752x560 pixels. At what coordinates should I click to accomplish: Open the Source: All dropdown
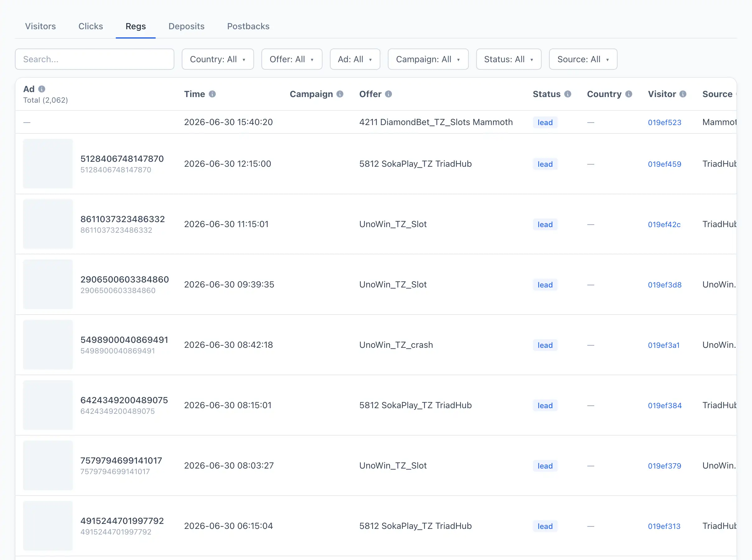583,59
